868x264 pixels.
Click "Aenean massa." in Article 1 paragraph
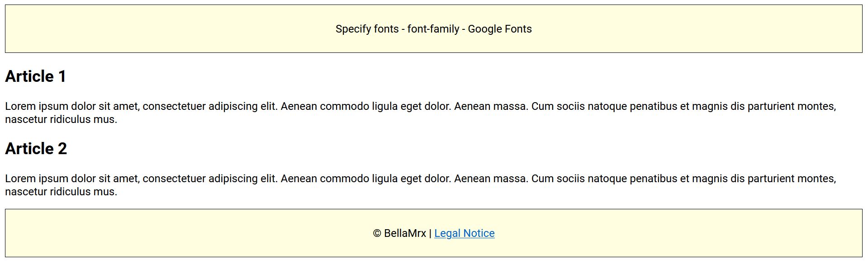click(491, 106)
